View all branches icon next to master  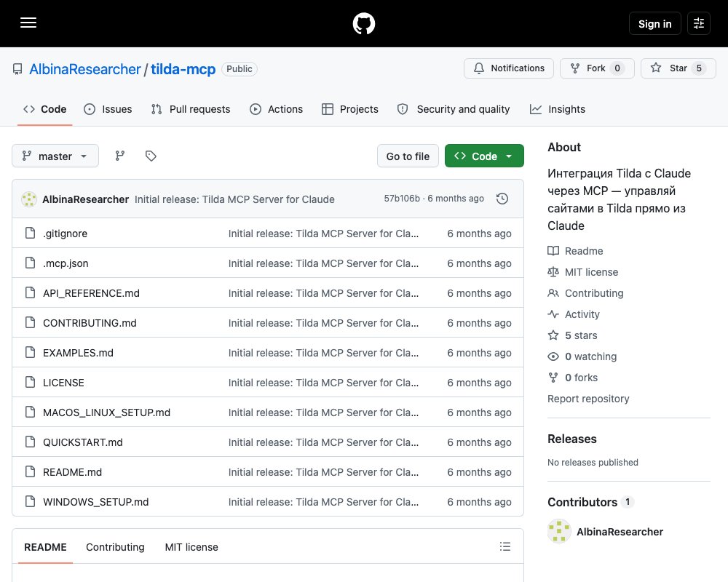pyautogui.click(x=120, y=156)
